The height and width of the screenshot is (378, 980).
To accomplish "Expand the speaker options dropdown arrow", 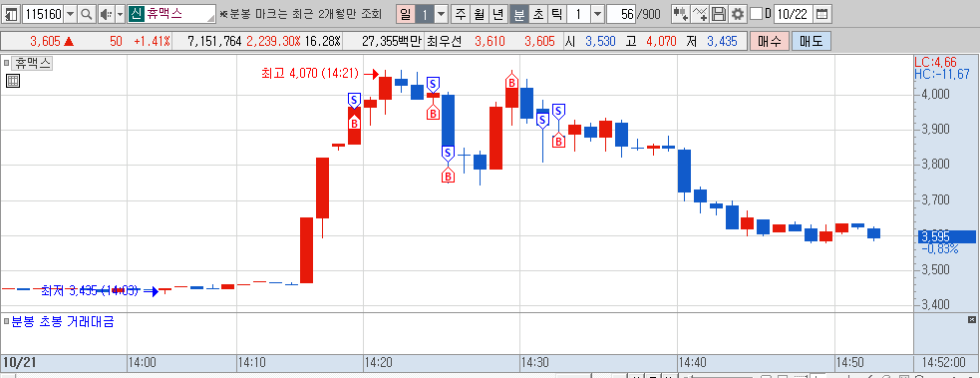I will pos(120,14).
